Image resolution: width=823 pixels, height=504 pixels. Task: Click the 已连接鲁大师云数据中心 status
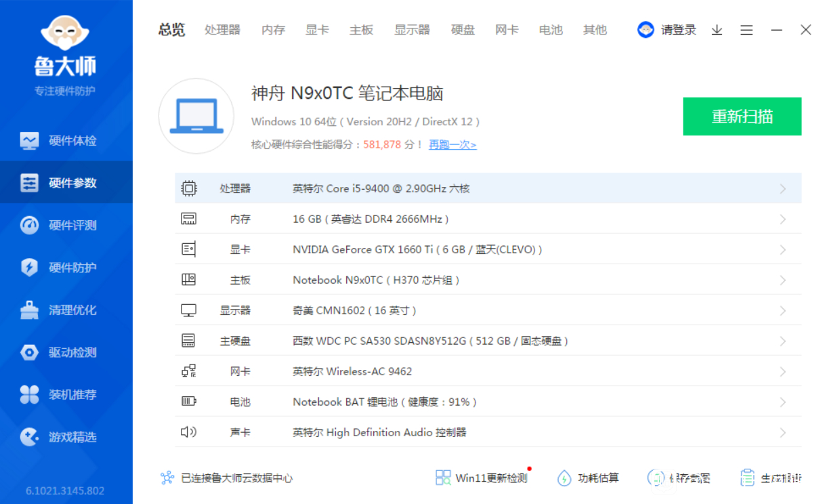coord(226,478)
